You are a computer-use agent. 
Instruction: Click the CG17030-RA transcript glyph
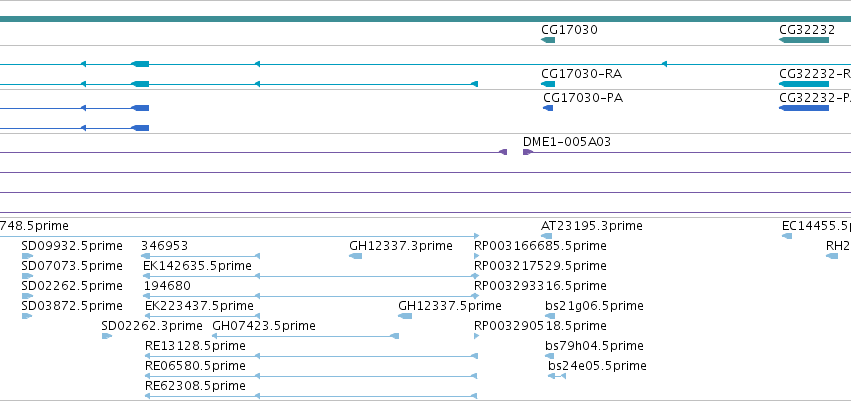click(x=548, y=84)
